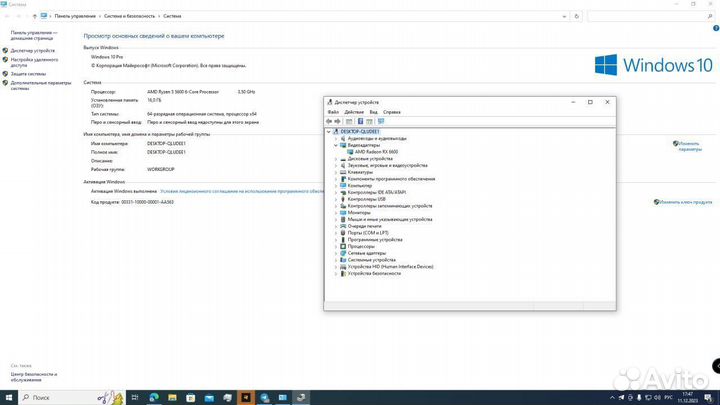Open Защита системы link in sidebar
720x405 pixels.
[28, 74]
